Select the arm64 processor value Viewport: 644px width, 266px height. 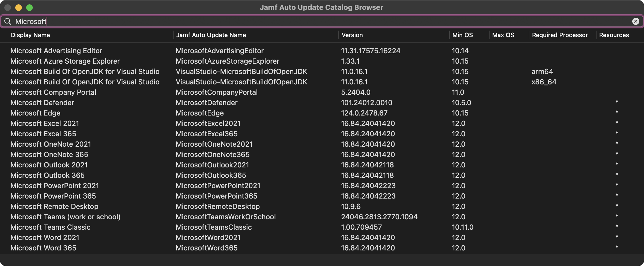pos(542,72)
